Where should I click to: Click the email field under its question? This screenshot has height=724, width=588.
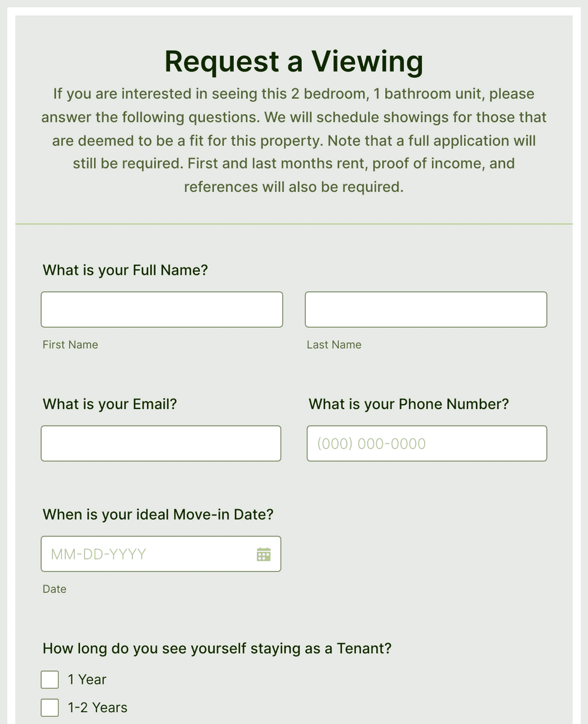(161, 443)
